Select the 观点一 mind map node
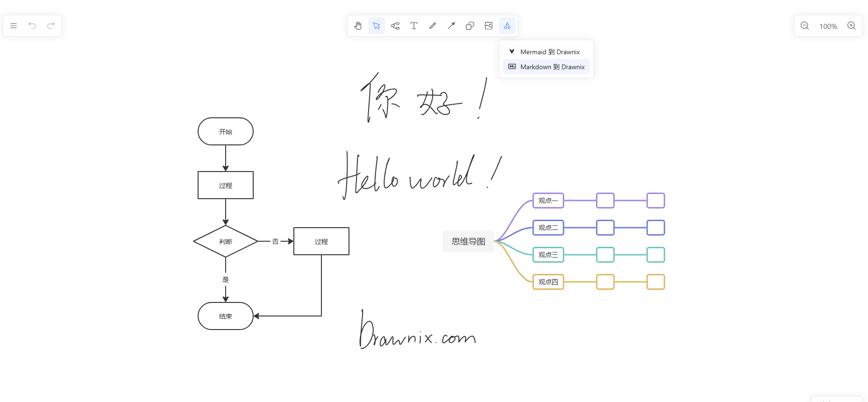The image size is (868, 402). tap(548, 201)
